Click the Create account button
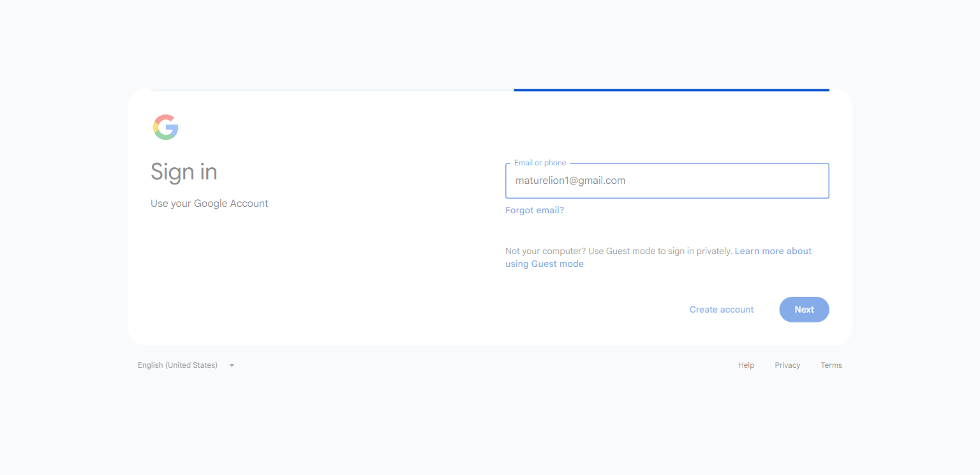This screenshot has height=475, width=980. [x=722, y=310]
